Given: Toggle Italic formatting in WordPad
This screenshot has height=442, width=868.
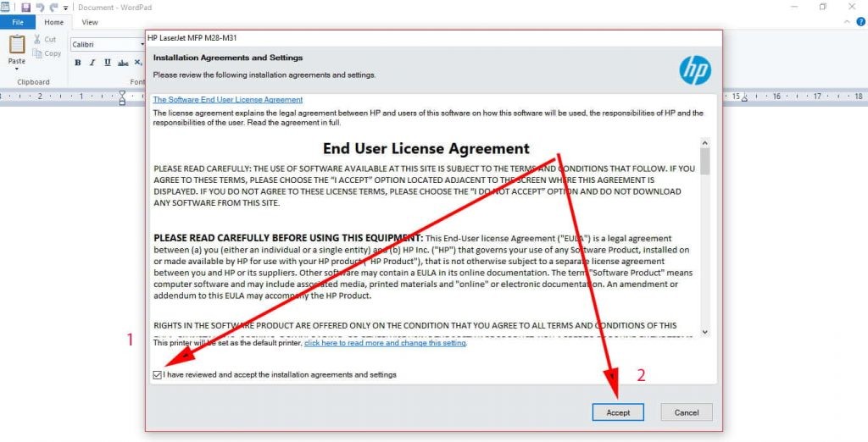Looking at the screenshot, I should [x=92, y=63].
